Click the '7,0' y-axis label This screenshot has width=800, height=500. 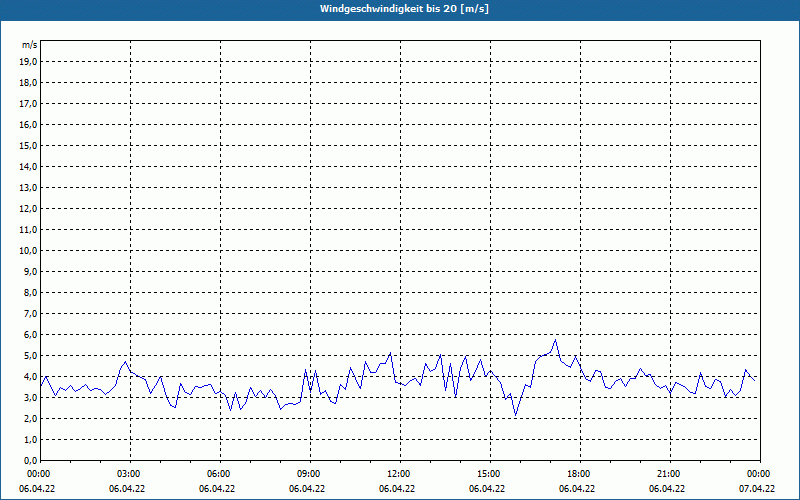[x=30, y=313]
